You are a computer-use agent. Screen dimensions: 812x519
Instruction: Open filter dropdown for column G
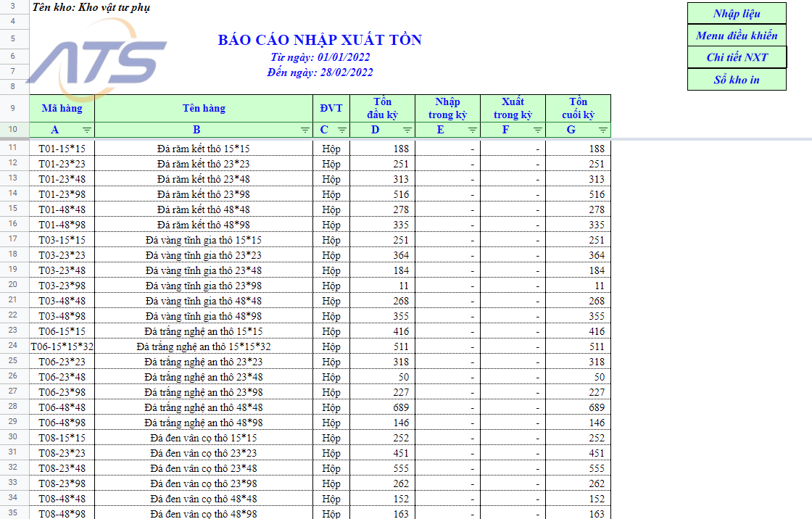click(x=603, y=130)
